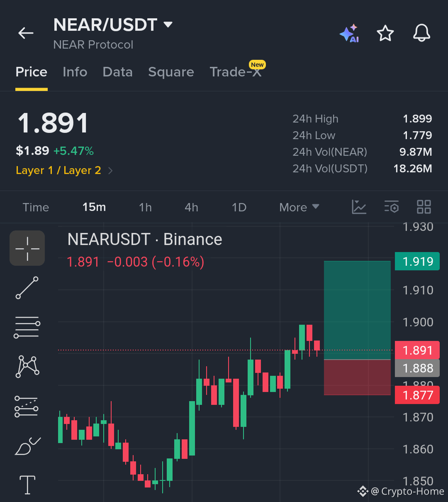Switch to the Price tab
448x502 pixels.
[32, 72]
